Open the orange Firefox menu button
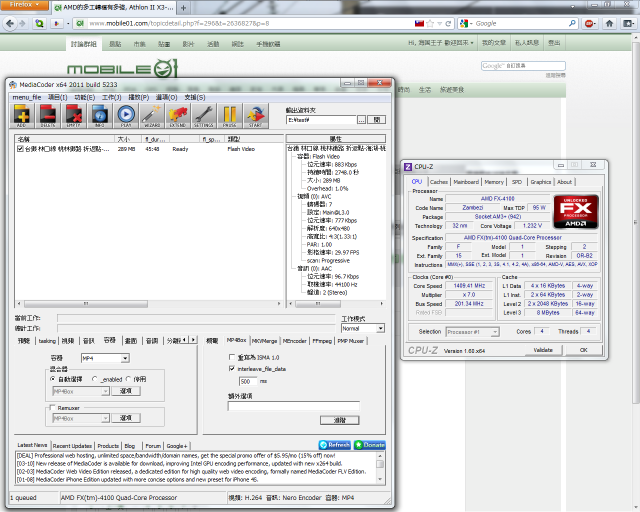This screenshot has height=512, width=640. 24,5
